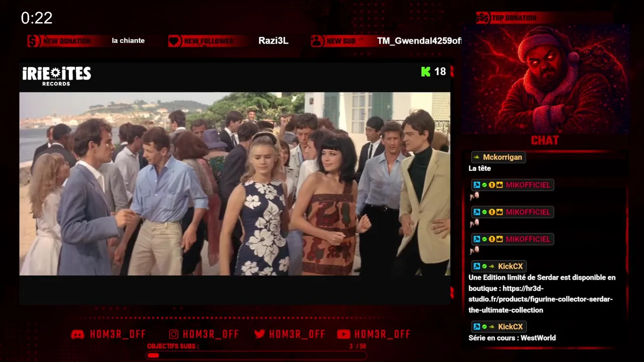This screenshot has height=362, width=644.
Task: Click the NEW SUB label
Action: coord(341,41)
